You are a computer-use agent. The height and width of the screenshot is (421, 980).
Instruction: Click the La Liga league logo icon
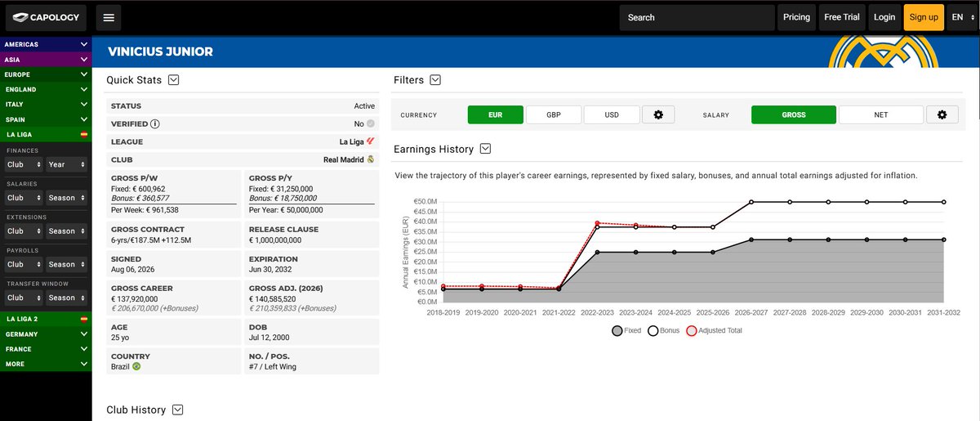point(371,141)
